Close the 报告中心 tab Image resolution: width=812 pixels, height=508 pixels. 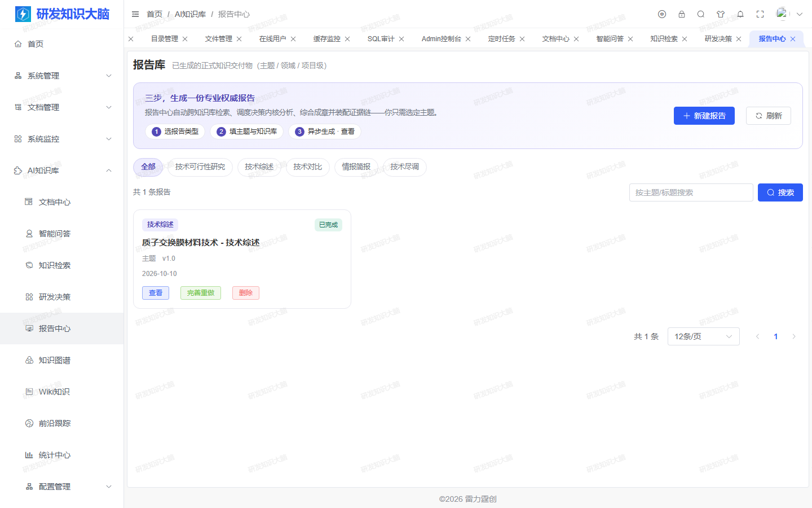pos(793,39)
